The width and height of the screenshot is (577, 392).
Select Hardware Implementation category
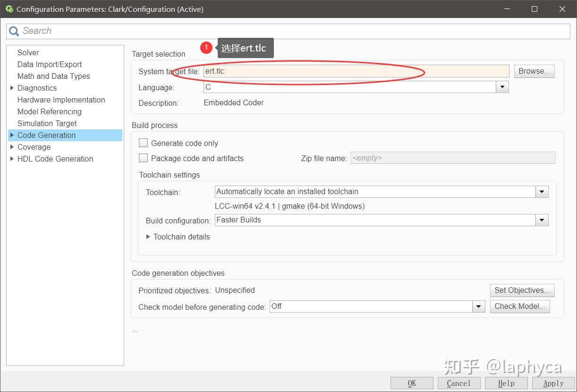pyautogui.click(x=61, y=100)
